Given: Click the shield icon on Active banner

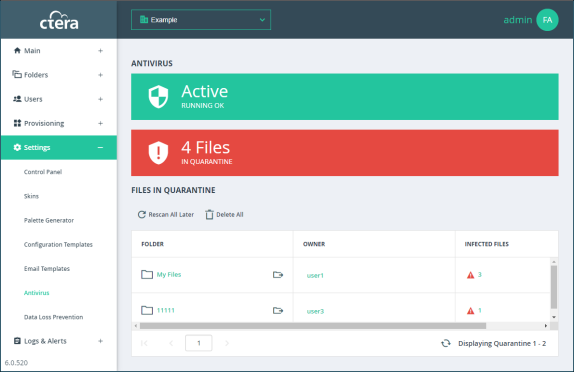Looking at the screenshot, I should [x=158, y=97].
